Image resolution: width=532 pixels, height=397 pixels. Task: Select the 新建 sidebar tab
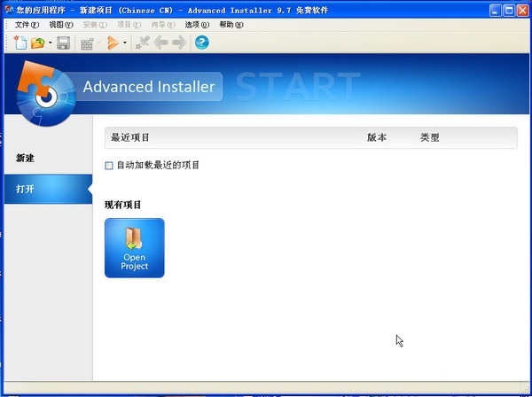pos(48,158)
